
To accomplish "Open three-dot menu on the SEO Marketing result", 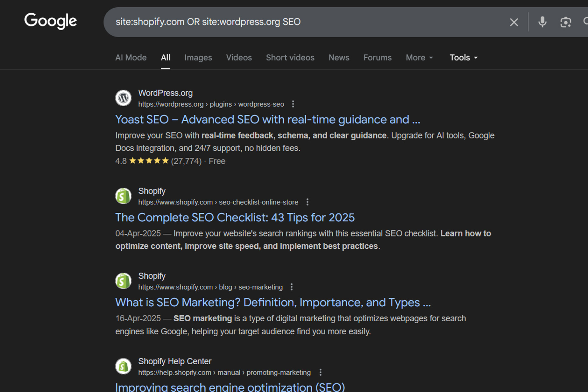I will point(292,287).
